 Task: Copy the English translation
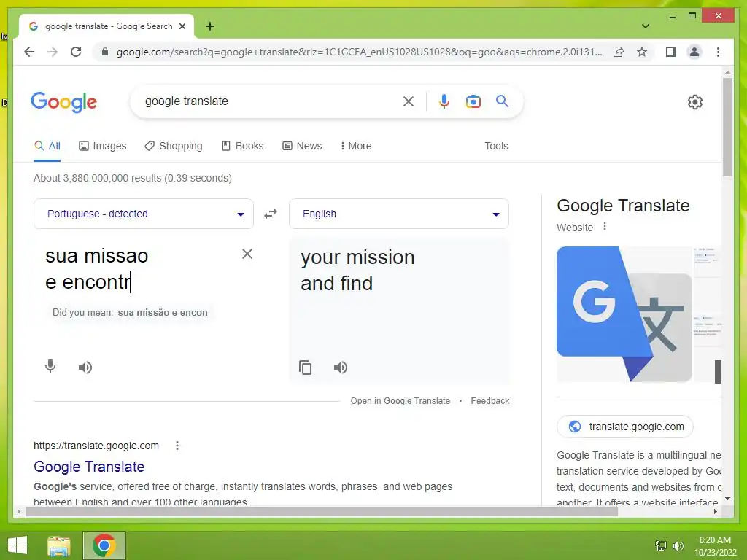coord(306,367)
